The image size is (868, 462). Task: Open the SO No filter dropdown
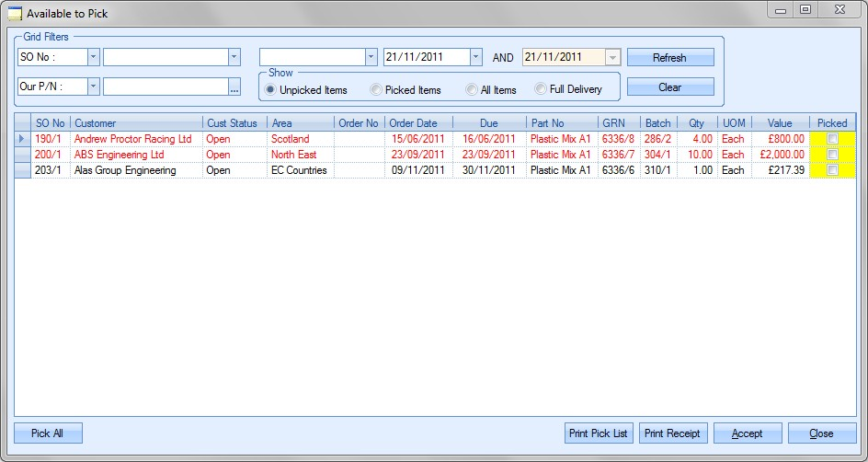click(93, 57)
